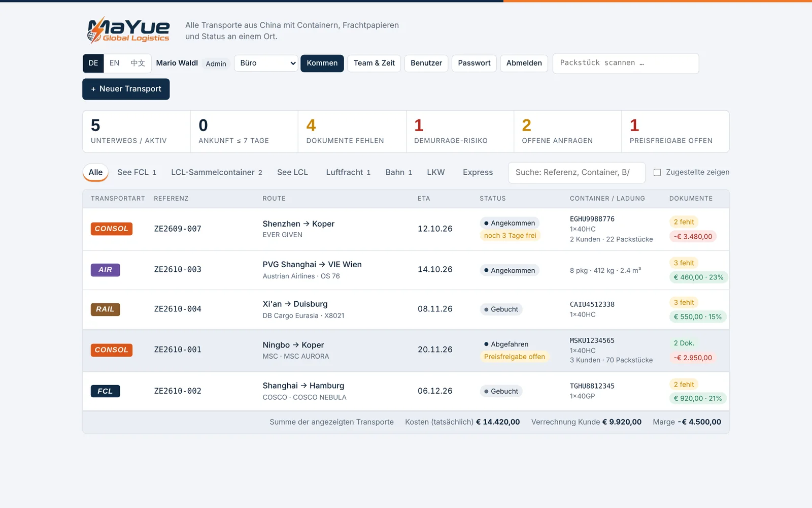Focus the Packstück scannen input field
The image size is (812, 508).
[626, 63]
